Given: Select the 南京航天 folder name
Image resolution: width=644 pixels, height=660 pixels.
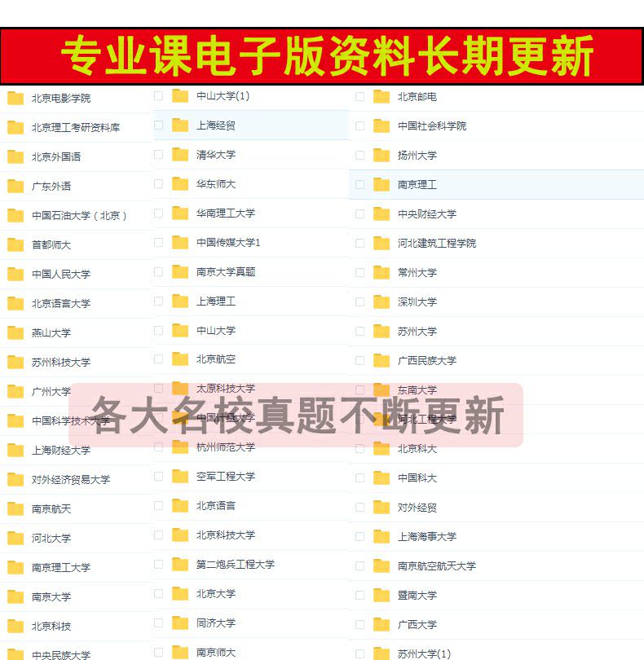Looking at the screenshot, I should pyautogui.click(x=51, y=509).
